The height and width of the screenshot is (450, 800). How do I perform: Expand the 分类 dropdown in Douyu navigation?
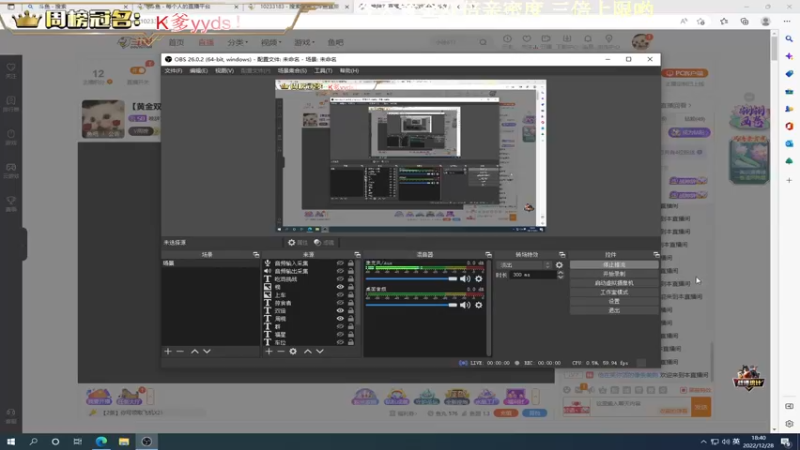[237, 42]
